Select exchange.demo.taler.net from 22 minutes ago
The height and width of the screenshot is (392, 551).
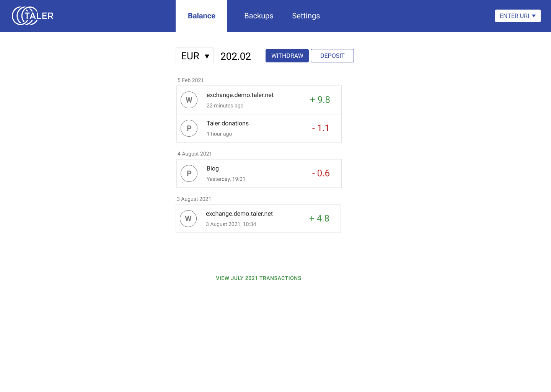point(240,95)
